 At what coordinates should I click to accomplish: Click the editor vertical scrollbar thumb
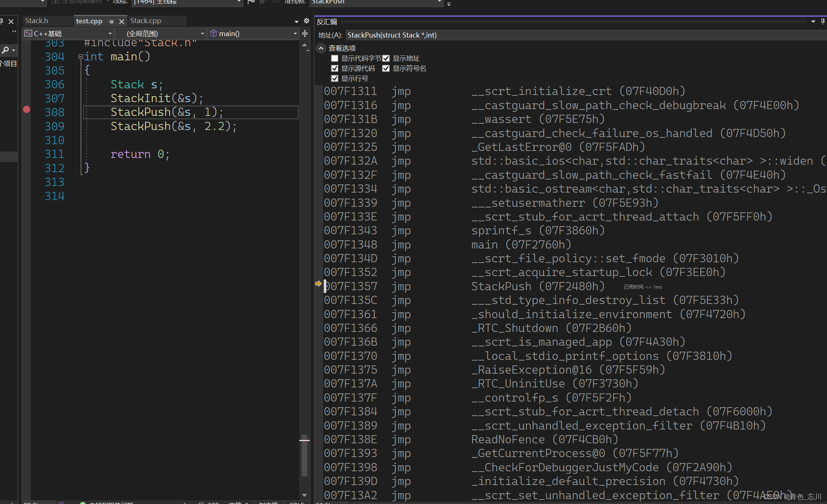pyautogui.click(x=304, y=456)
